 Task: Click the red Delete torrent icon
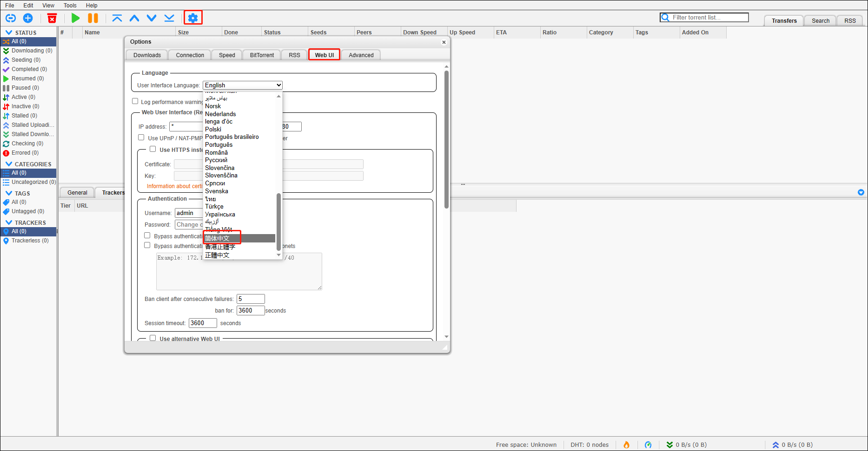[52, 18]
